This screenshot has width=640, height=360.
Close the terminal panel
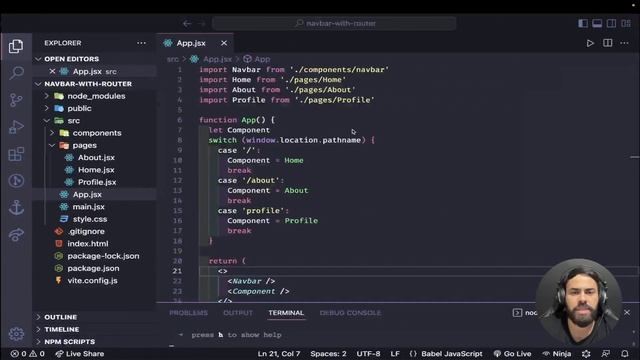tap(627, 312)
